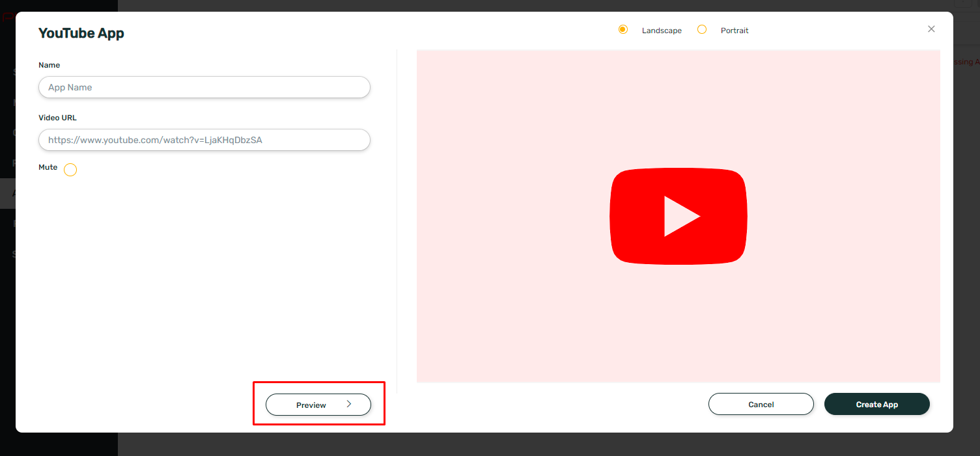
Task: Focus the Video URL field
Action: 204,140
